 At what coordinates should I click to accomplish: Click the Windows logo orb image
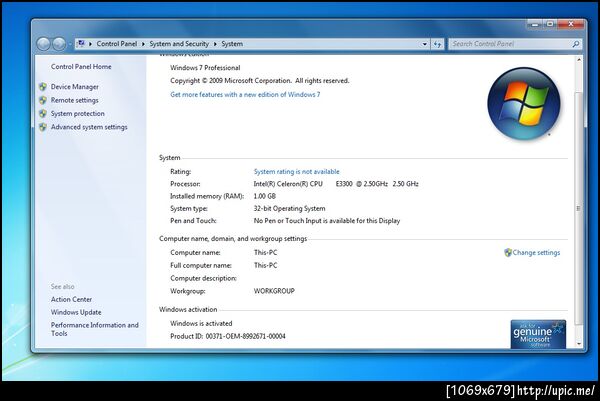pos(524,103)
